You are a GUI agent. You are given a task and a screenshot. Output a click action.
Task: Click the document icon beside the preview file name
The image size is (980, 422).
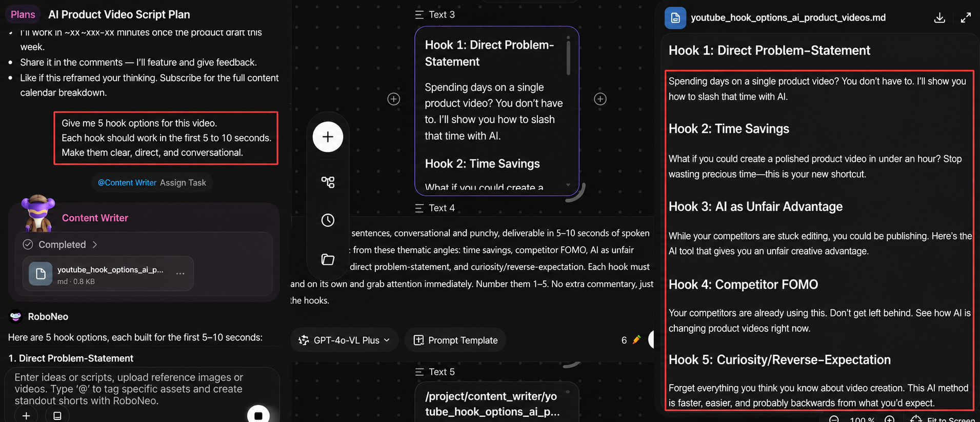[675, 18]
